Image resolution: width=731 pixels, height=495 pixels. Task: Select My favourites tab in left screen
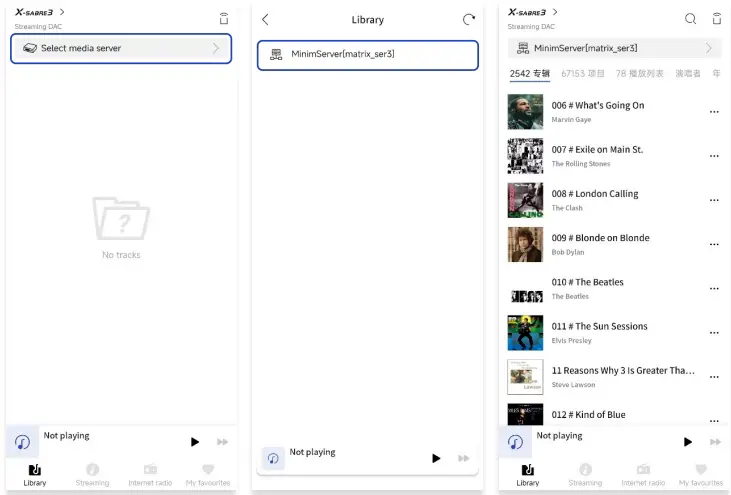(208, 475)
